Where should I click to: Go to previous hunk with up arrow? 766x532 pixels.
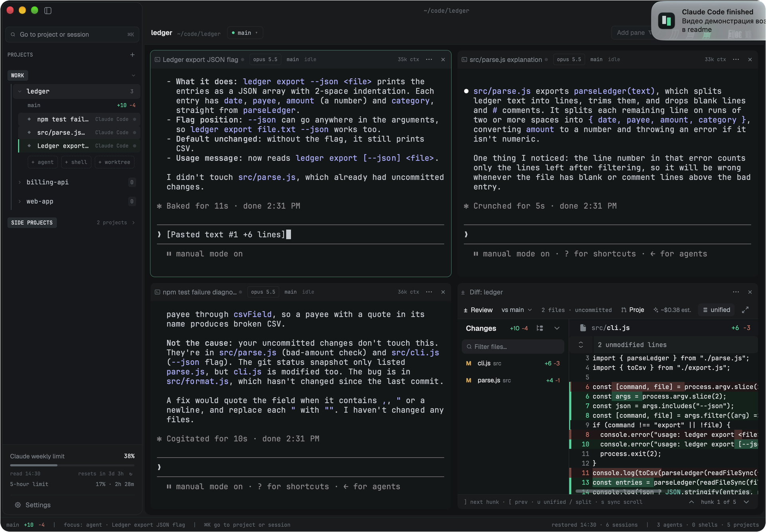point(691,502)
